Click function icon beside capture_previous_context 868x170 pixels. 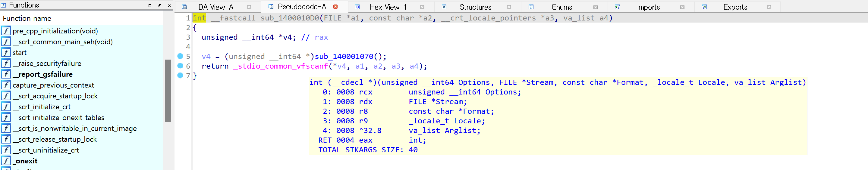point(6,85)
